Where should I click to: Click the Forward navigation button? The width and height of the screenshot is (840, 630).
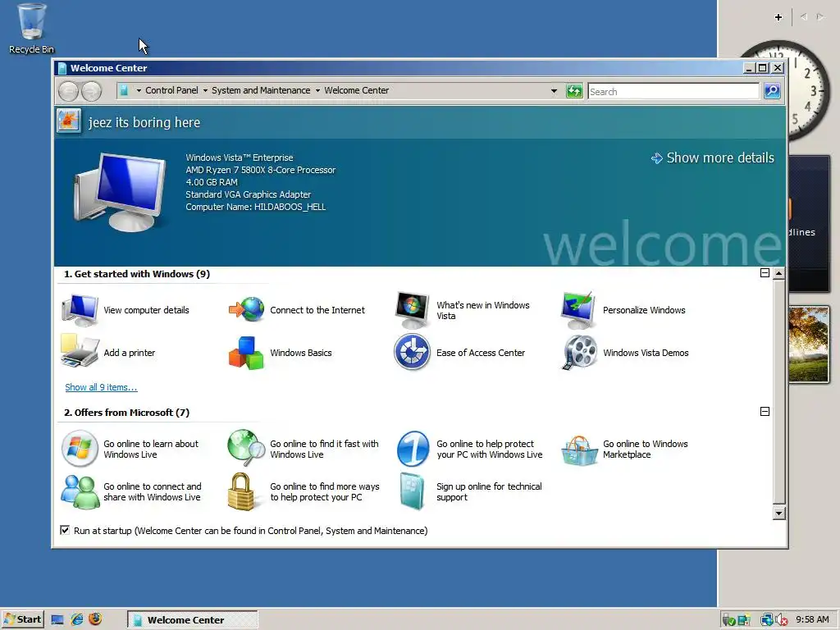coord(92,91)
